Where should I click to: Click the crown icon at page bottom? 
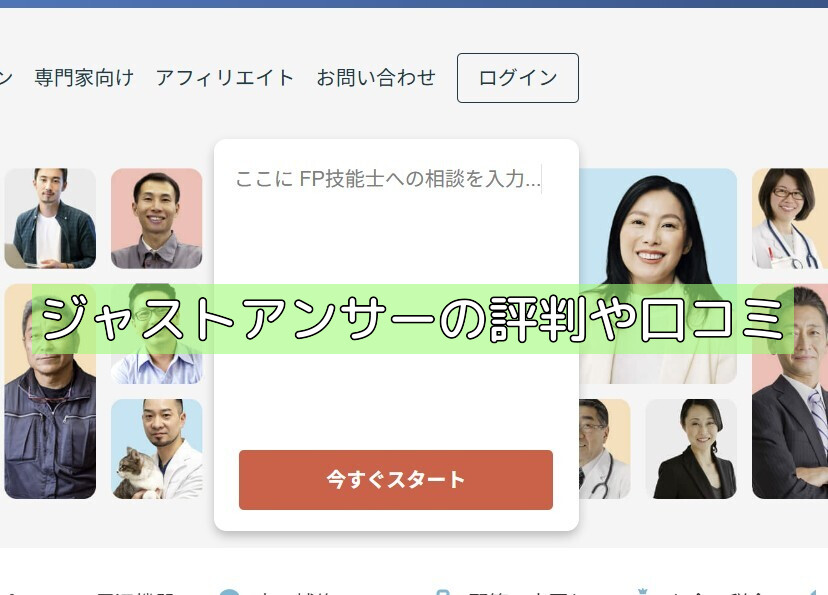tap(642, 592)
